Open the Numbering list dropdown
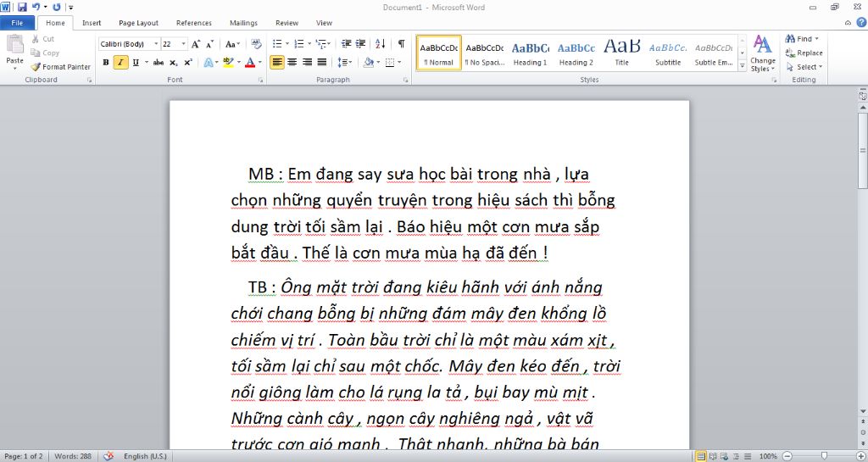The image size is (868, 462). pos(309,44)
